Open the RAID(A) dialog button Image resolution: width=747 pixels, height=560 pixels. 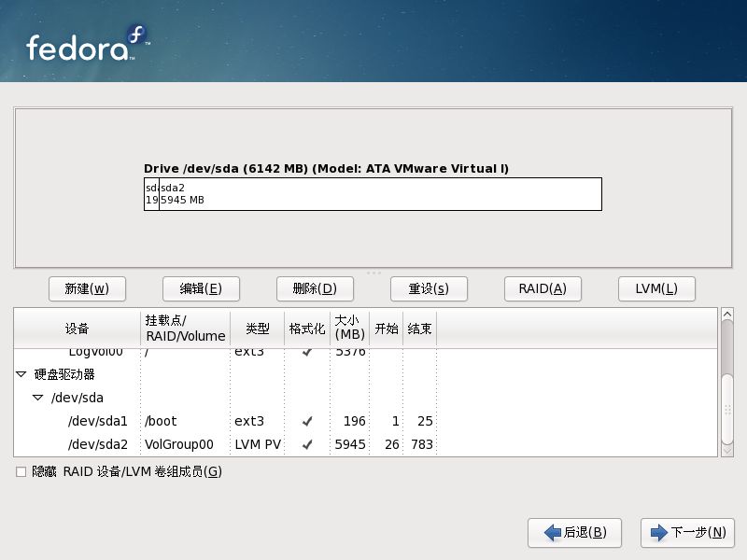click(543, 288)
